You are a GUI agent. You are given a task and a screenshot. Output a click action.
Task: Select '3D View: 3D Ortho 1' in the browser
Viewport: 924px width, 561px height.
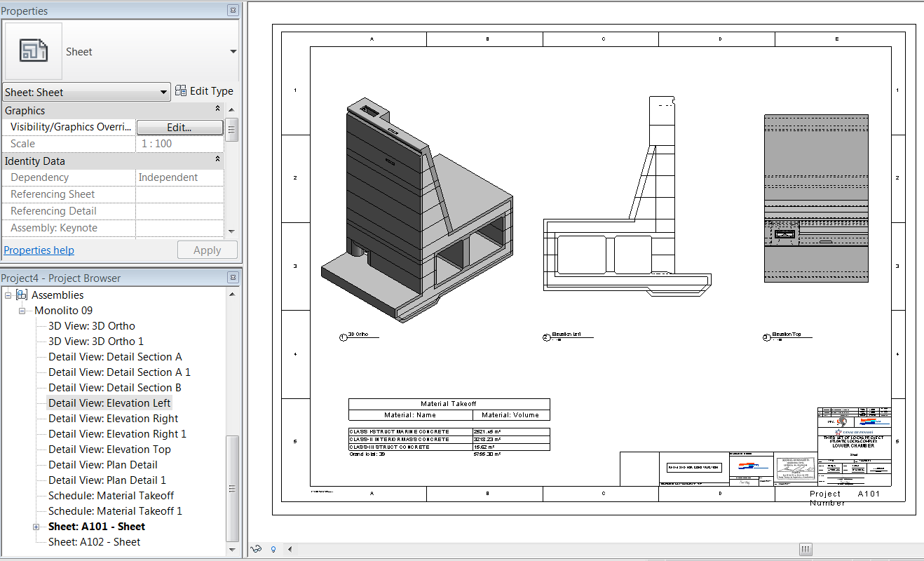pyautogui.click(x=96, y=342)
